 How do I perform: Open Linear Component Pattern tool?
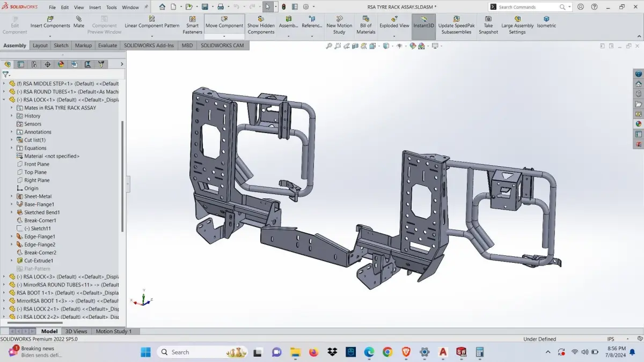pyautogui.click(x=152, y=22)
